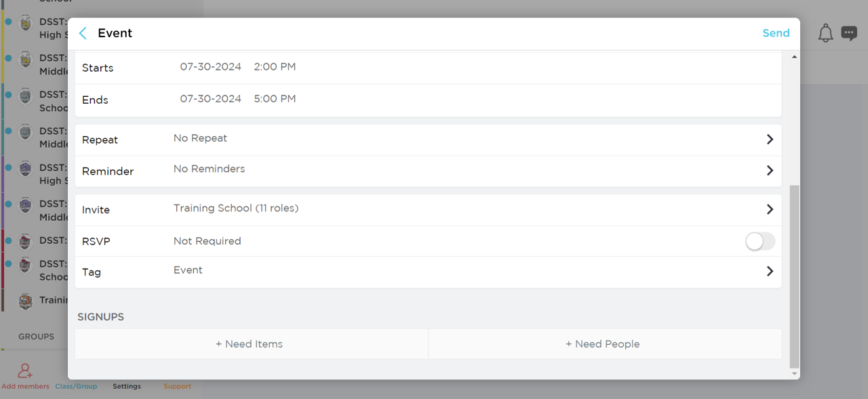Open the notifications bell icon
The width and height of the screenshot is (868, 399).
(x=825, y=33)
